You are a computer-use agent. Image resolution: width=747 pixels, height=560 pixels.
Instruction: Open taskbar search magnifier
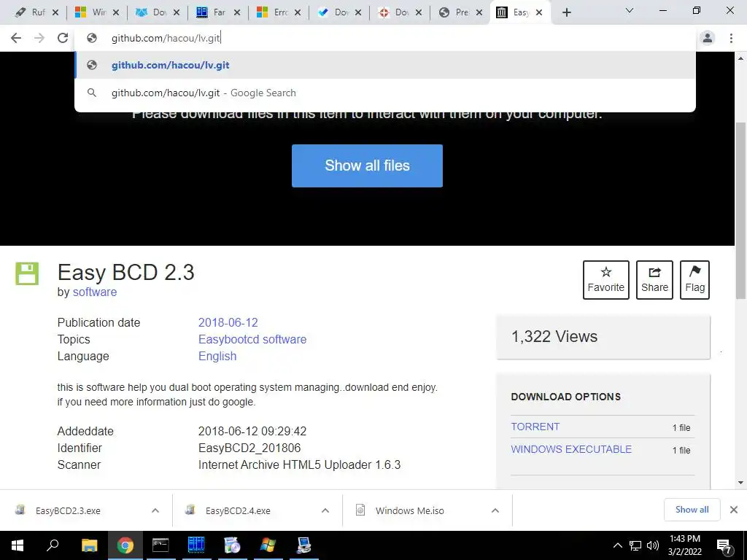coord(53,545)
